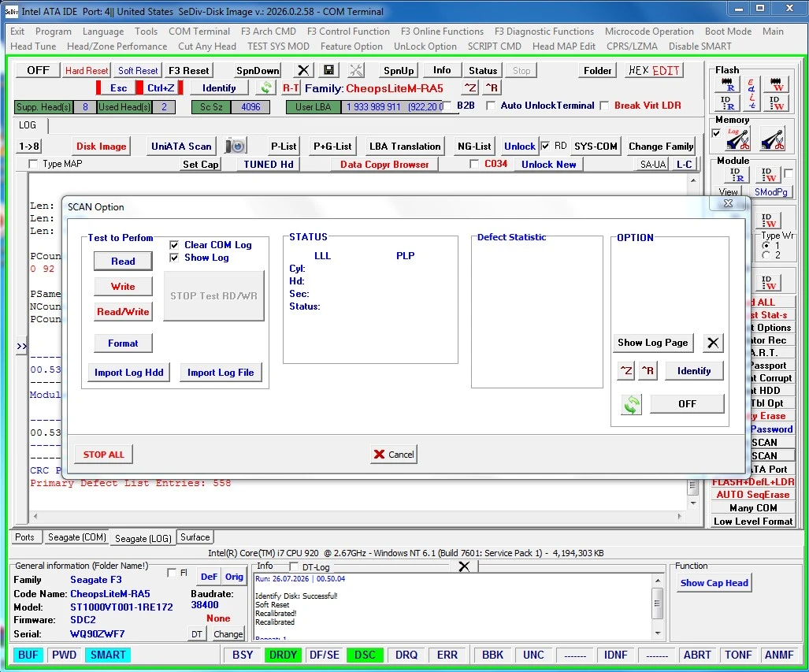Take a screenshot with the camera icon

pyautogui.click(x=236, y=146)
